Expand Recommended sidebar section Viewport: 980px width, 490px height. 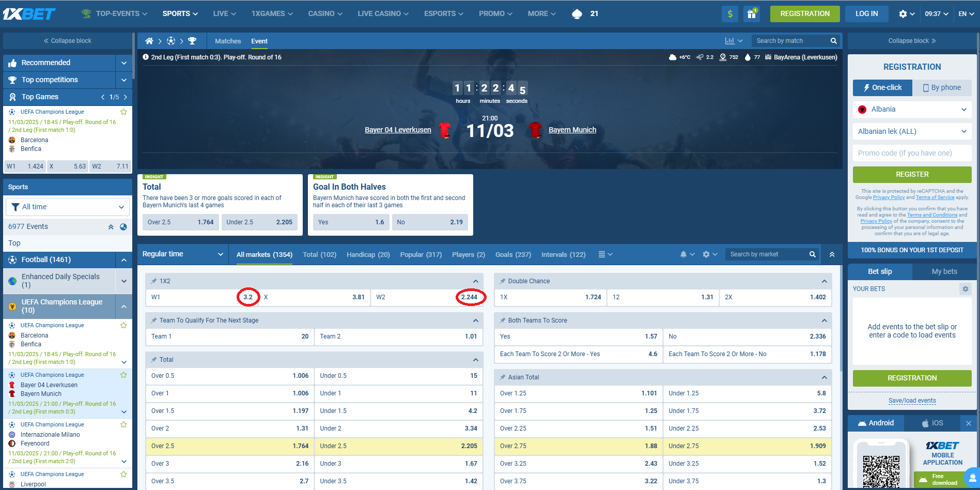click(x=123, y=63)
